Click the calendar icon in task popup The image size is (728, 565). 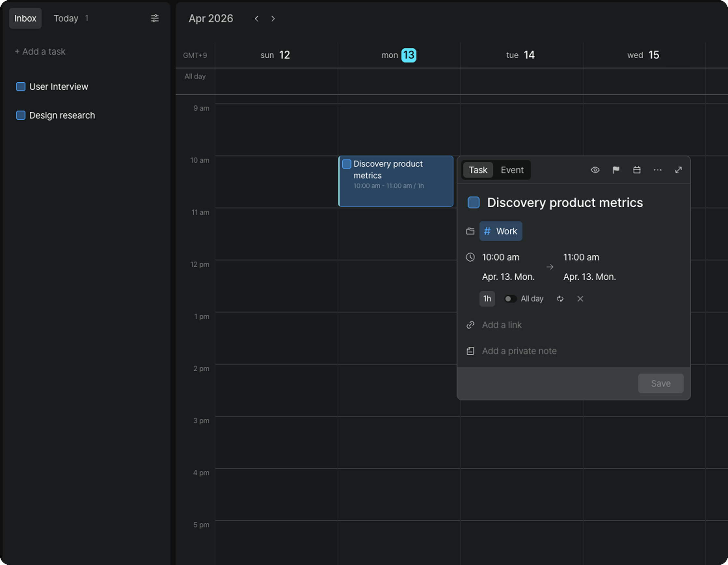(637, 170)
